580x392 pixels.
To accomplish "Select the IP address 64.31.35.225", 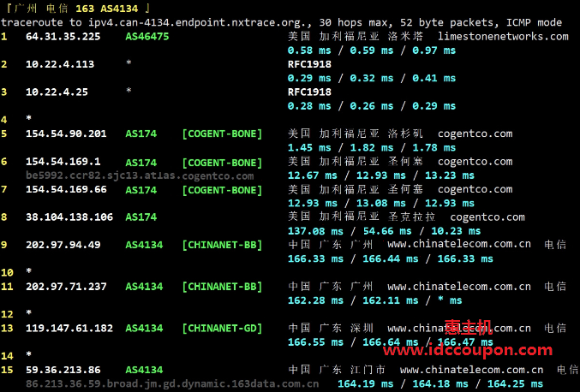I will pyautogui.click(x=63, y=37).
